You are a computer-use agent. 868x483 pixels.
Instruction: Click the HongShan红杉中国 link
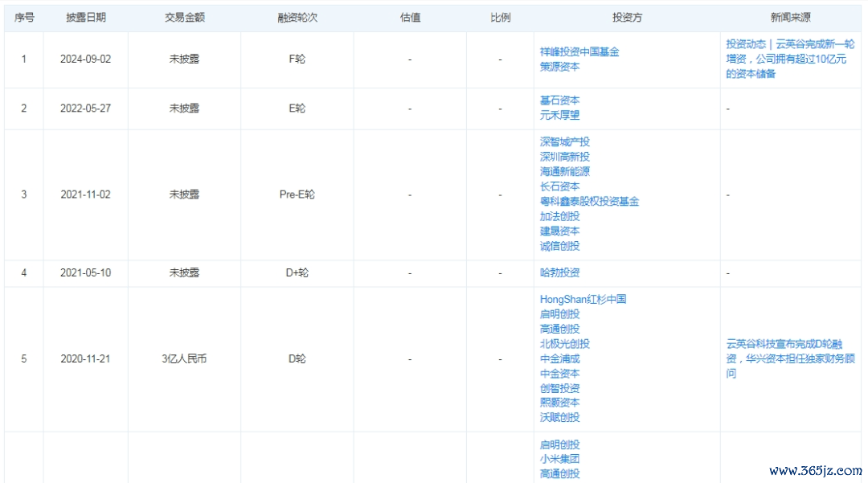click(583, 299)
